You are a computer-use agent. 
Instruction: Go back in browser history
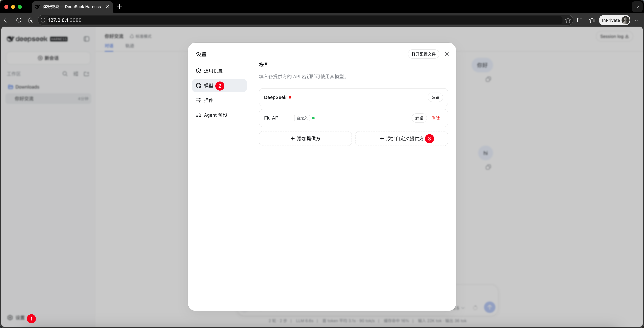[x=7, y=20]
